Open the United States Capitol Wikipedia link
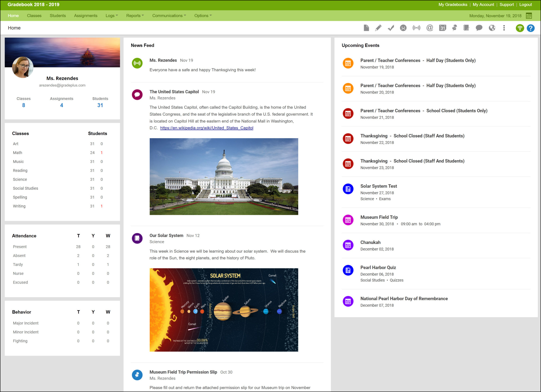This screenshot has width=541, height=392. (x=207, y=128)
